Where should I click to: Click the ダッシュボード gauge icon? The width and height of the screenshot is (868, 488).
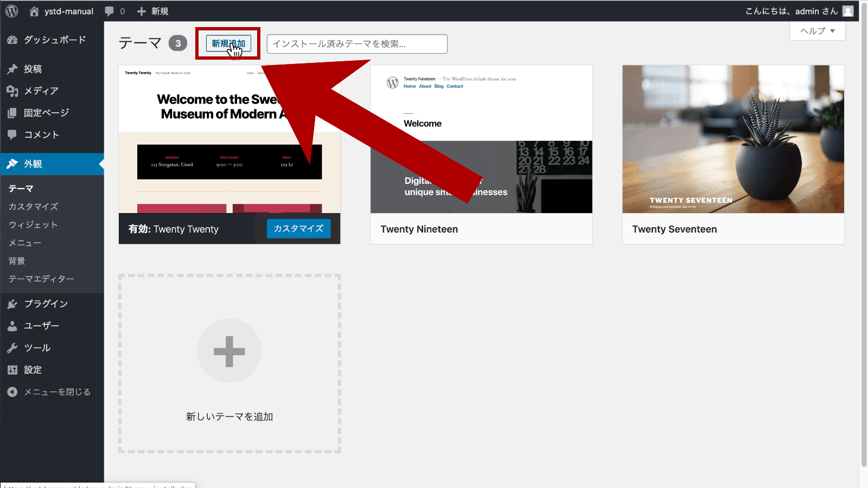click(12, 40)
